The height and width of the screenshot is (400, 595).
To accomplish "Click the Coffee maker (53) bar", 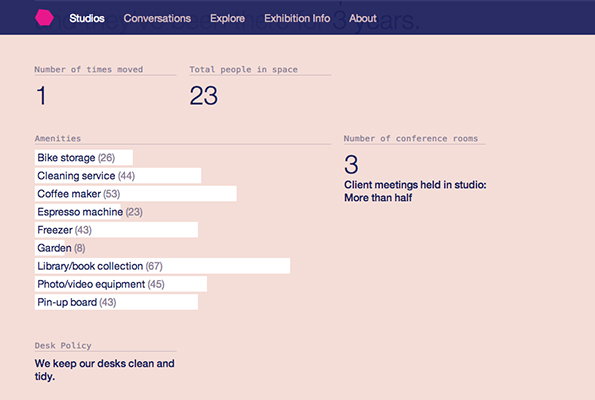I will [x=135, y=194].
